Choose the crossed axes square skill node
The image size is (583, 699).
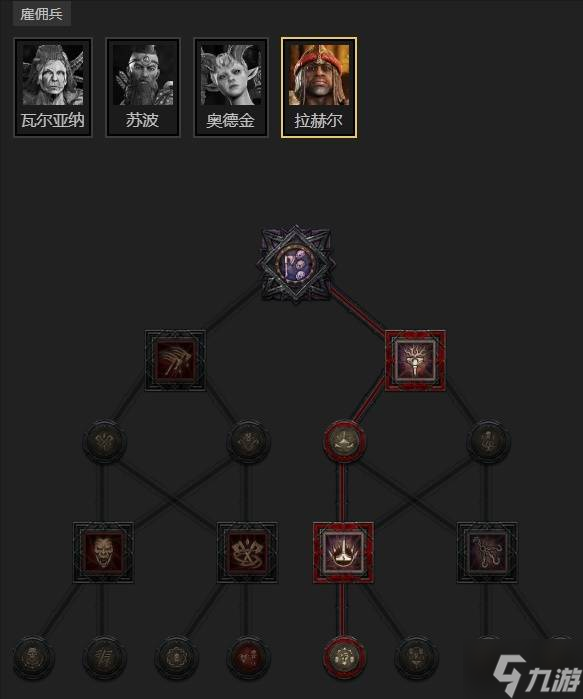point(247,552)
